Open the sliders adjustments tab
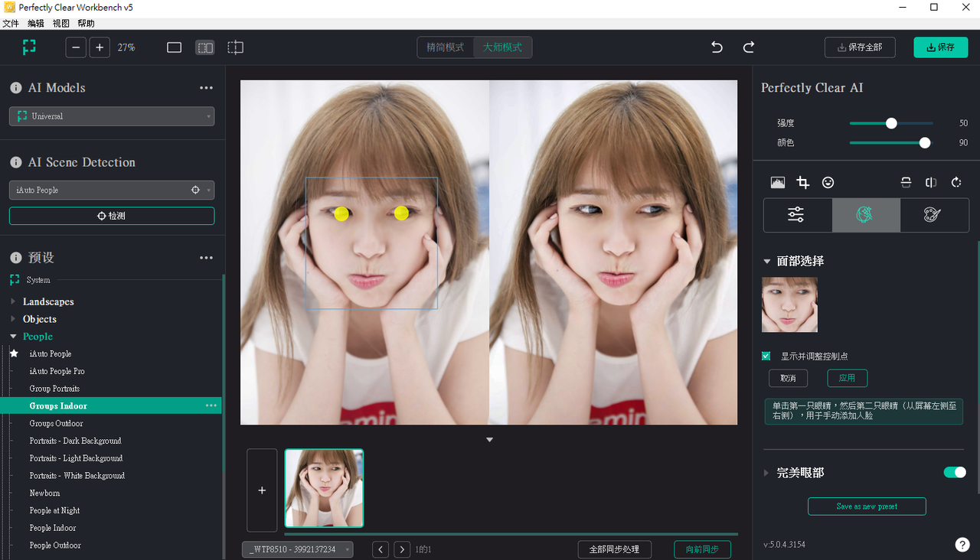The width and height of the screenshot is (980, 560). click(x=796, y=215)
